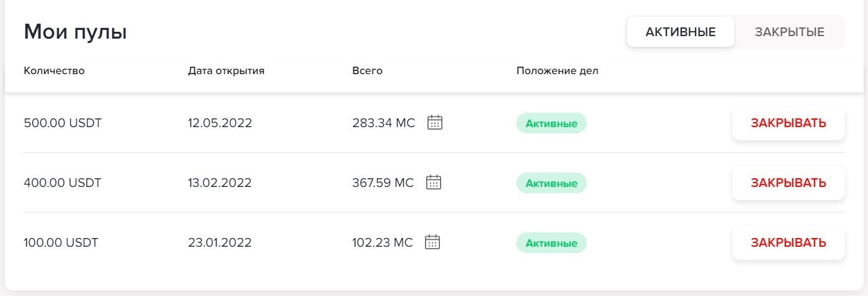Click the Всего column header
The height and width of the screenshot is (296, 868).
(x=367, y=70)
